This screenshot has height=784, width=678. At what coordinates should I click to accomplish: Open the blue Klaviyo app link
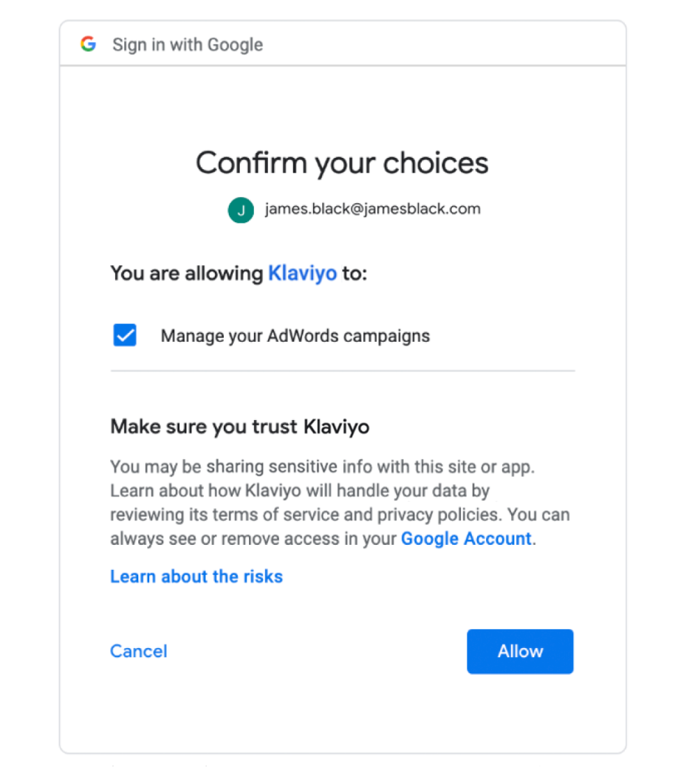point(302,274)
